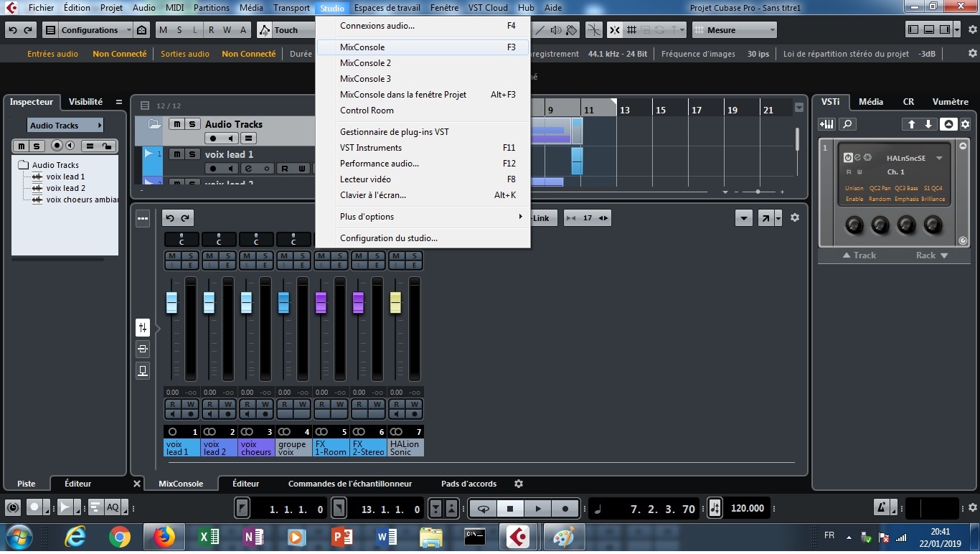Viewport: 980px width, 554px height.
Task: Click the transport Stop button
Action: 511,509
